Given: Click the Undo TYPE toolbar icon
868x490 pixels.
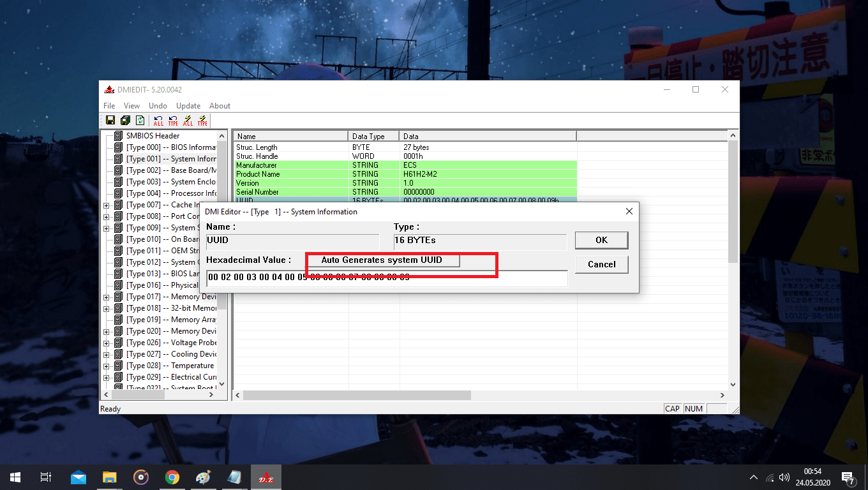Looking at the screenshot, I should click(173, 121).
